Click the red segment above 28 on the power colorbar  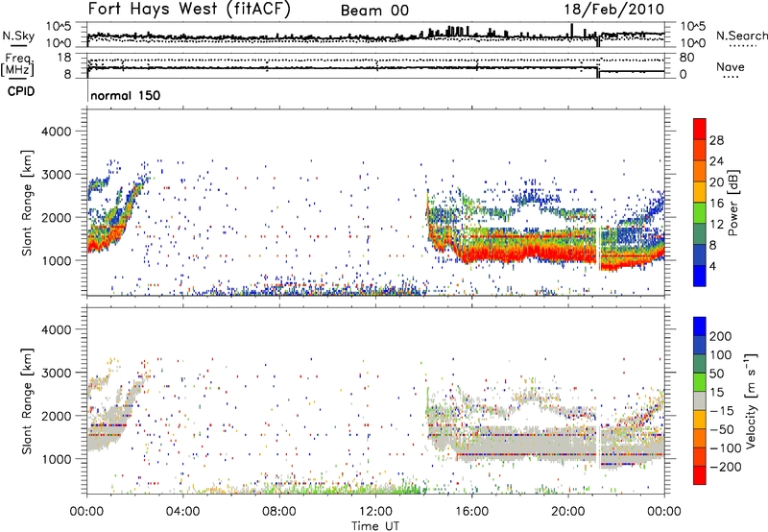(x=700, y=129)
